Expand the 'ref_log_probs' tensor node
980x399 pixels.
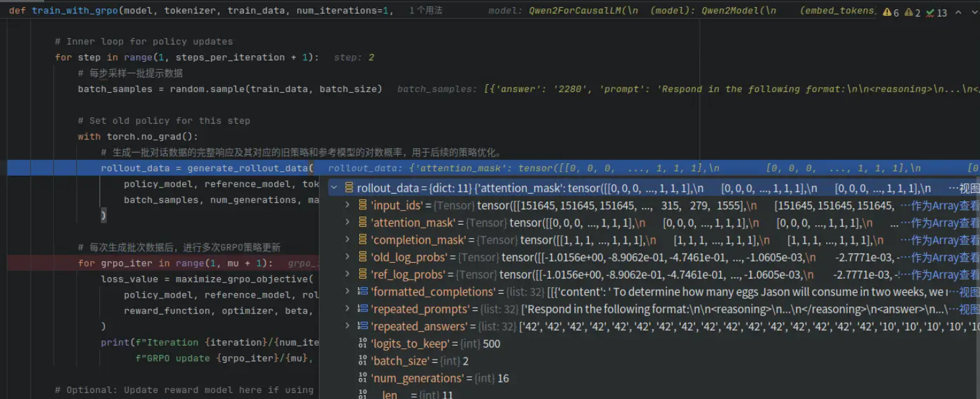coord(347,274)
